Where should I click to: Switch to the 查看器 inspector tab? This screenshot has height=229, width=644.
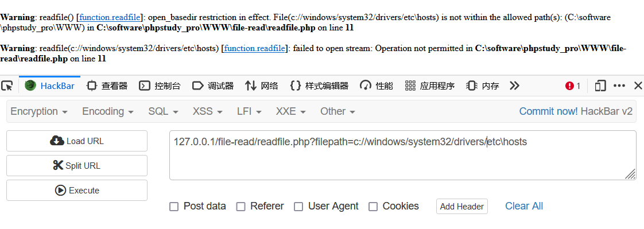107,86
